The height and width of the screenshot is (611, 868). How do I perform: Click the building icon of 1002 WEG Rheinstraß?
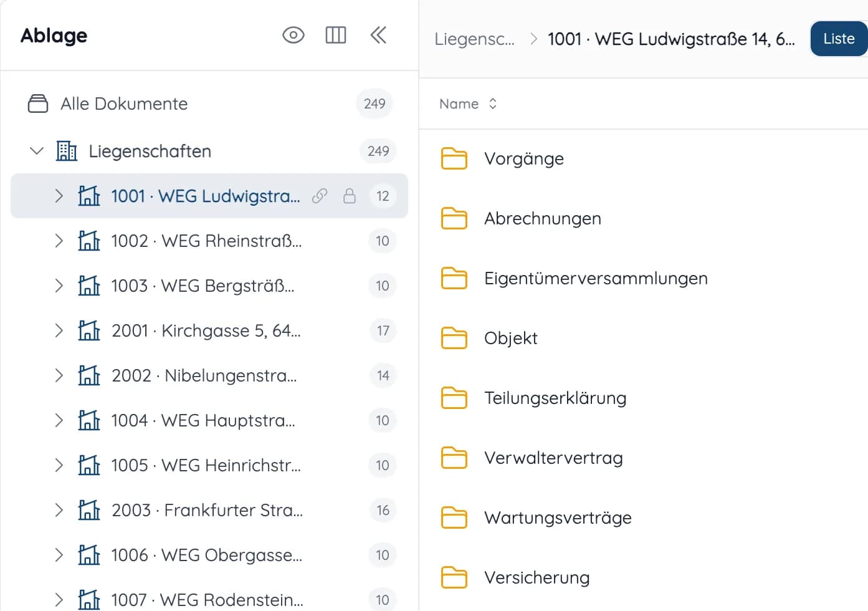(x=88, y=241)
